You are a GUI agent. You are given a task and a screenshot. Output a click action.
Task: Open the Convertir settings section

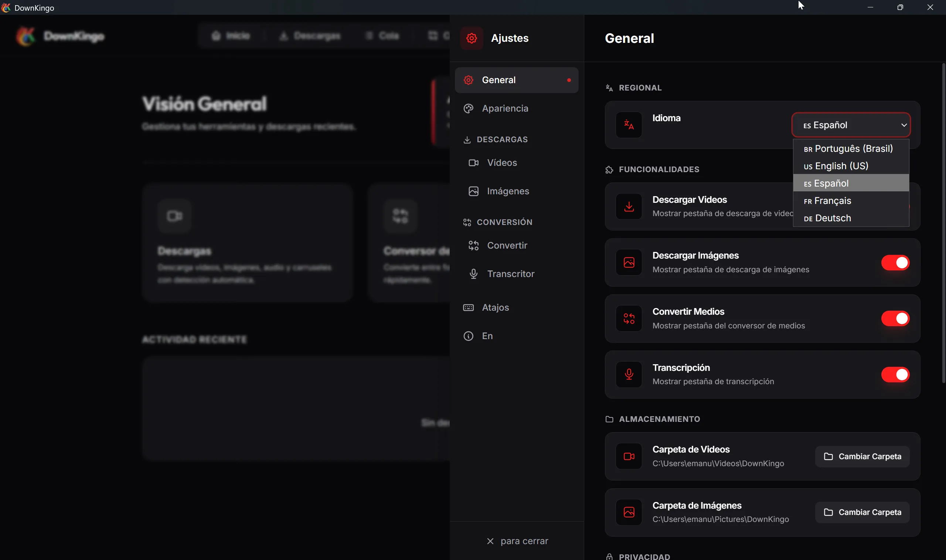pyautogui.click(x=516, y=245)
